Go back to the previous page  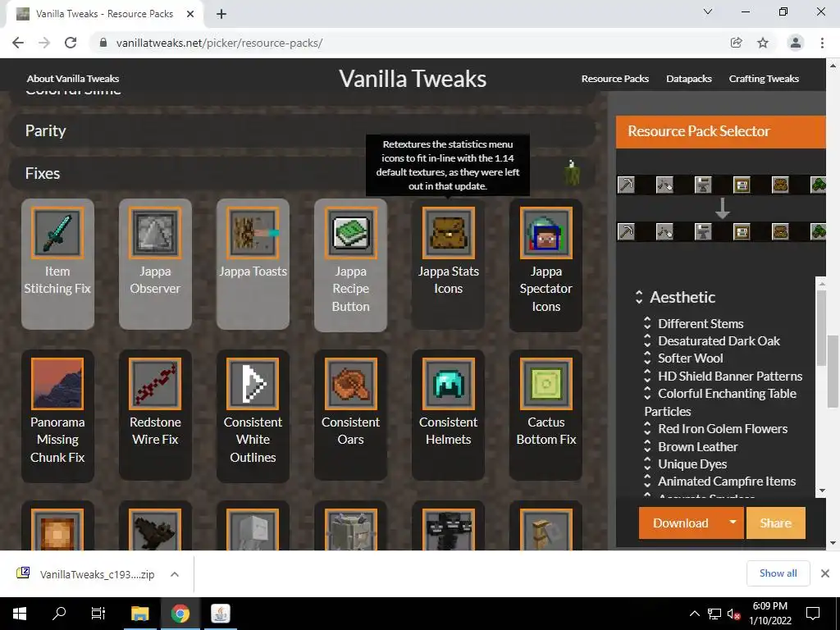coord(18,43)
